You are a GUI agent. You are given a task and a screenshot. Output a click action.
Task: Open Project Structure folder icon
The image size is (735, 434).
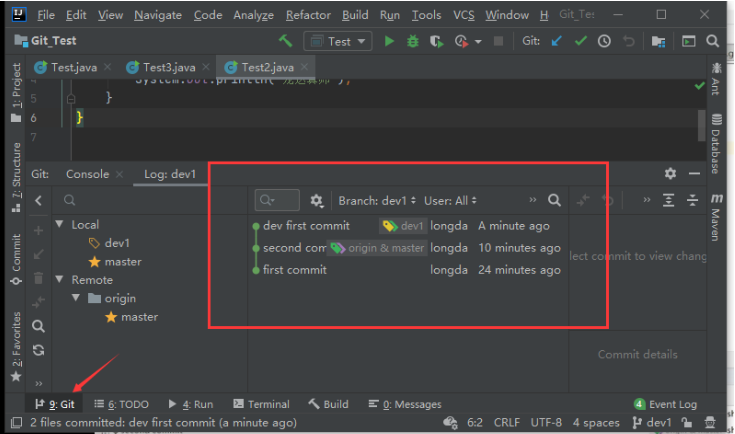(x=659, y=41)
